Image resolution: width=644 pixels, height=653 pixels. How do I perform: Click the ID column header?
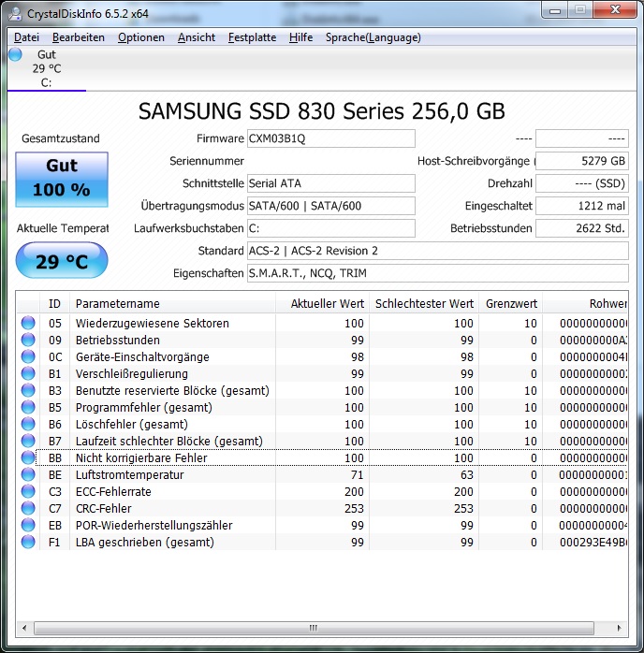point(54,304)
